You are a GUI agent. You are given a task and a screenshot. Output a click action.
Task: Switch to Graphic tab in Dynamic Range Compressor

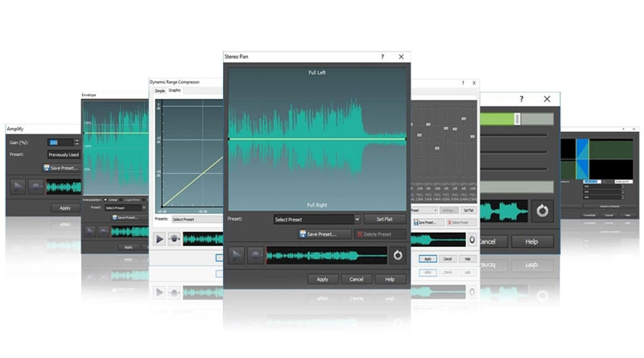175,90
